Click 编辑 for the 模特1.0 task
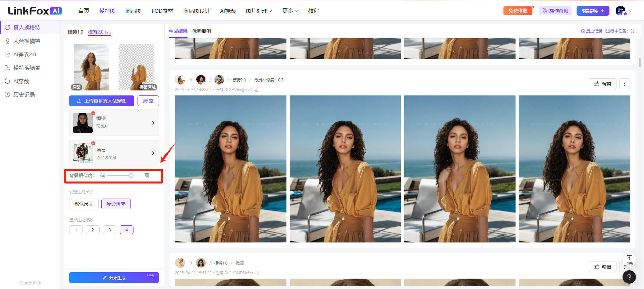644x289 pixels. click(x=603, y=267)
